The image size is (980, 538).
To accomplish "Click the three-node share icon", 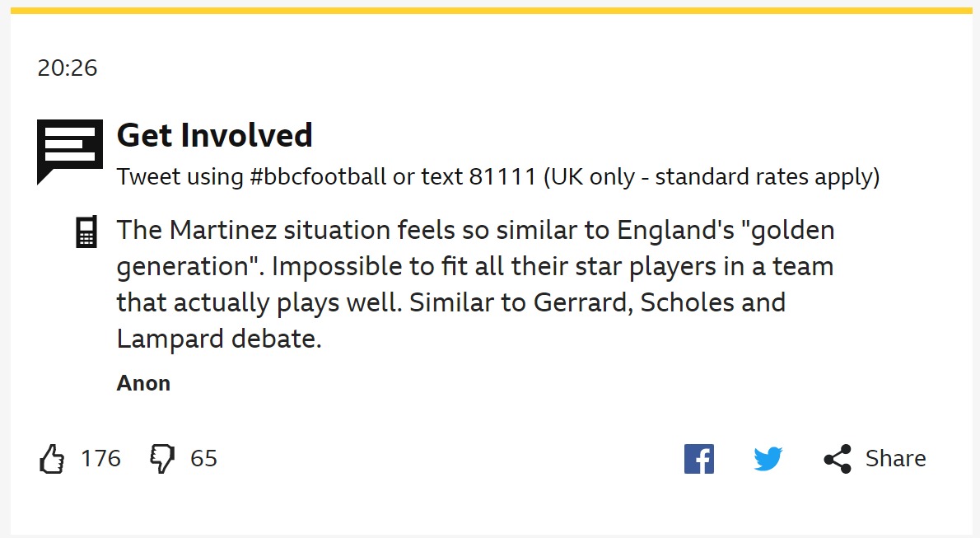I will 838,459.
